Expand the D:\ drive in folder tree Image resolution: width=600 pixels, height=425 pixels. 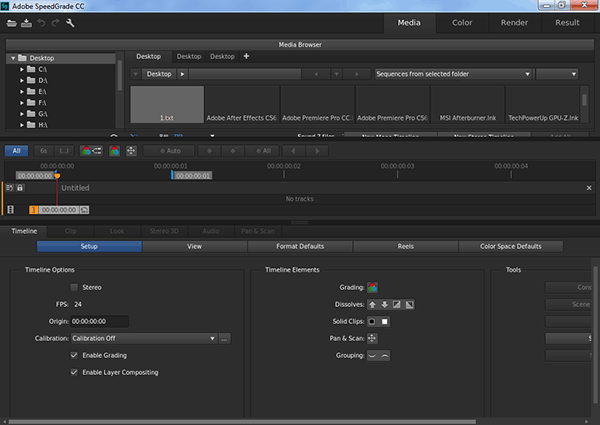pyautogui.click(x=22, y=80)
